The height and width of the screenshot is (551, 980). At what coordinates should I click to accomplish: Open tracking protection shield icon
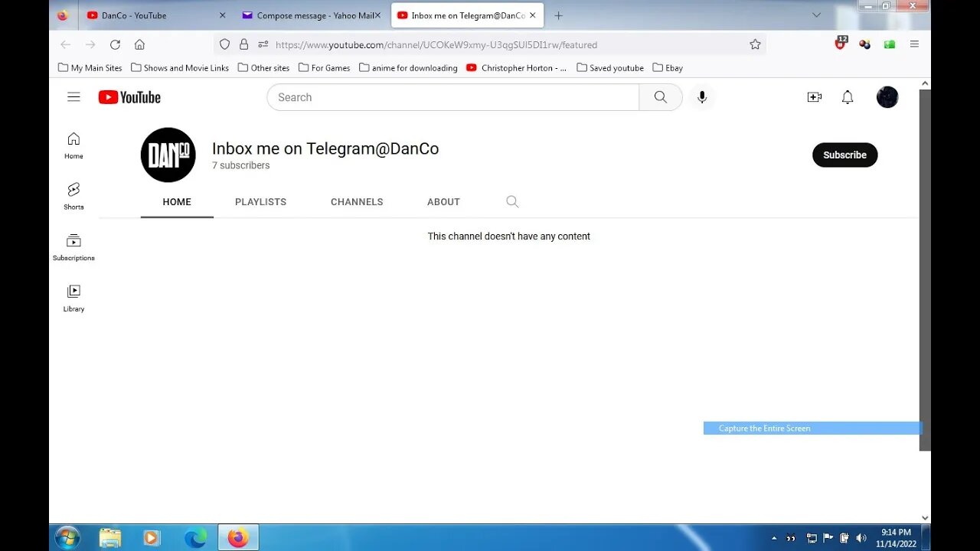click(224, 44)
